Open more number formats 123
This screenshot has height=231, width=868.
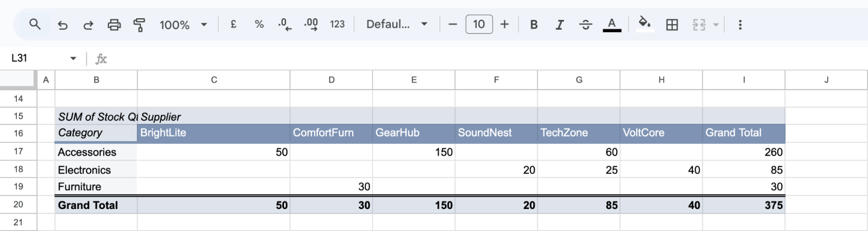(x=337, y=24)
